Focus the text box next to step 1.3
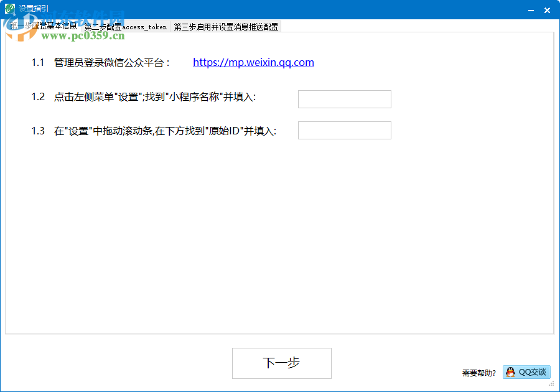Viewport: 560px width, 392px height. [x=344, y=130]
